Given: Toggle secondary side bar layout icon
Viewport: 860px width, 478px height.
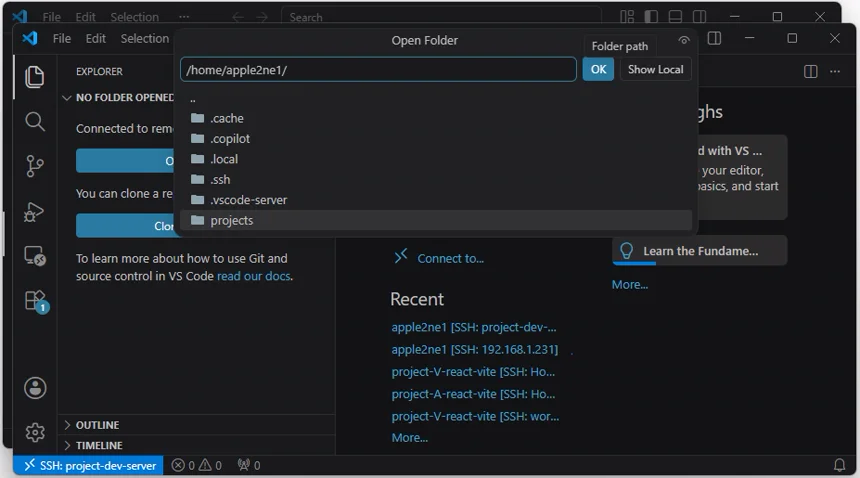Looking at the screenshot, I should pyautogui.click(x=714, y=38).
